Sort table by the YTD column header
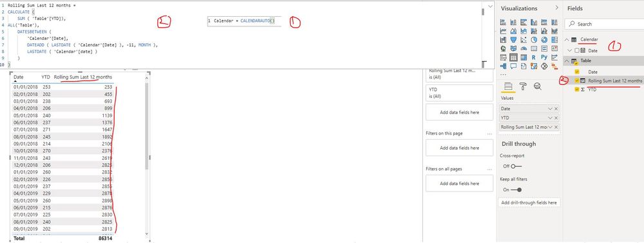This screenshot has height=243, width=644. pyautogui.click(x=46, y=77)
